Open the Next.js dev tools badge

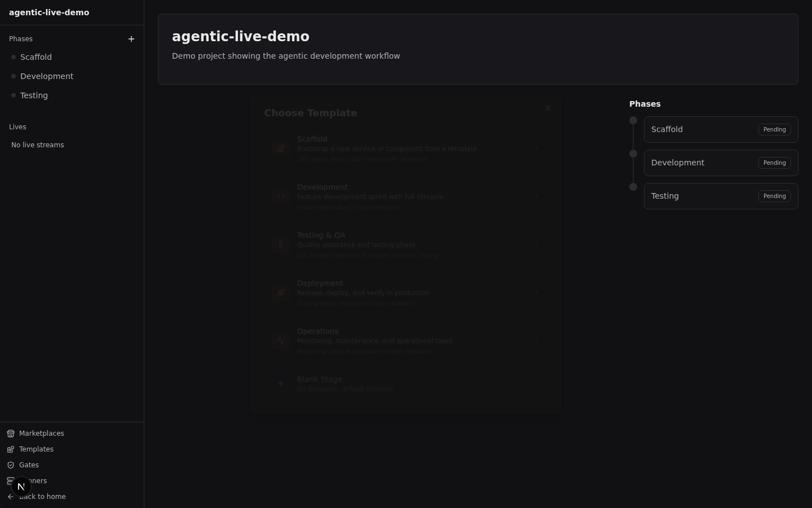tap(21, 486)
